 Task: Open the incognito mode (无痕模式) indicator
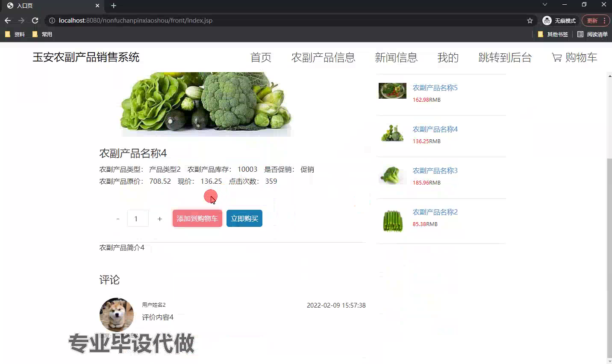(559, 21)
